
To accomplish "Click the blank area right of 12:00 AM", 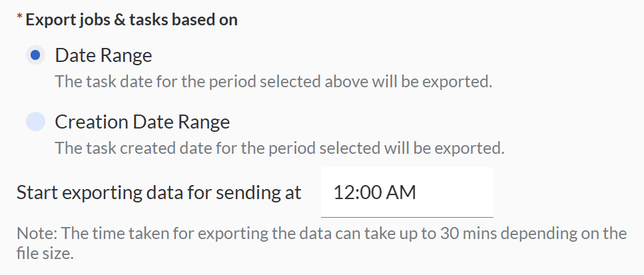I will (460, 192).
